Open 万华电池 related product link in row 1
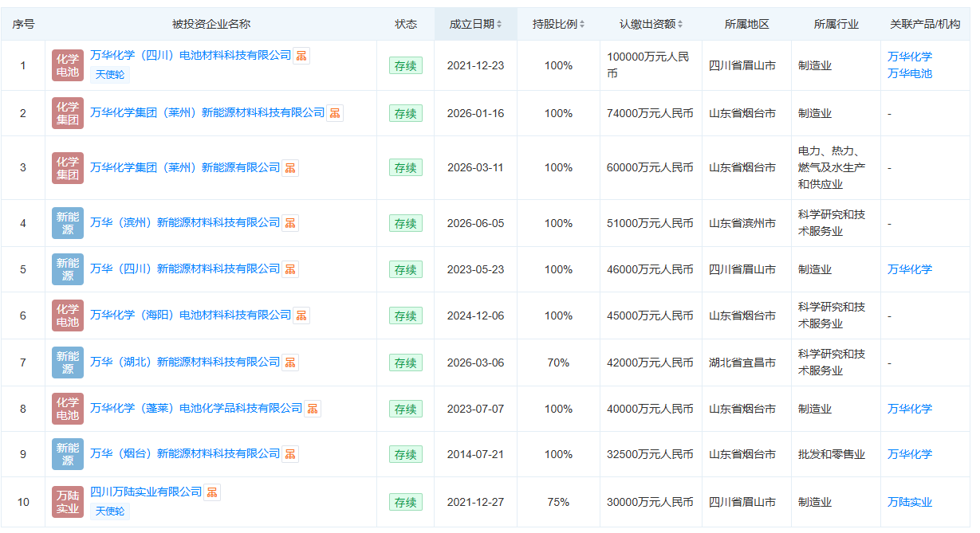This screenshot has height=533, width=980. pos(910,73)
